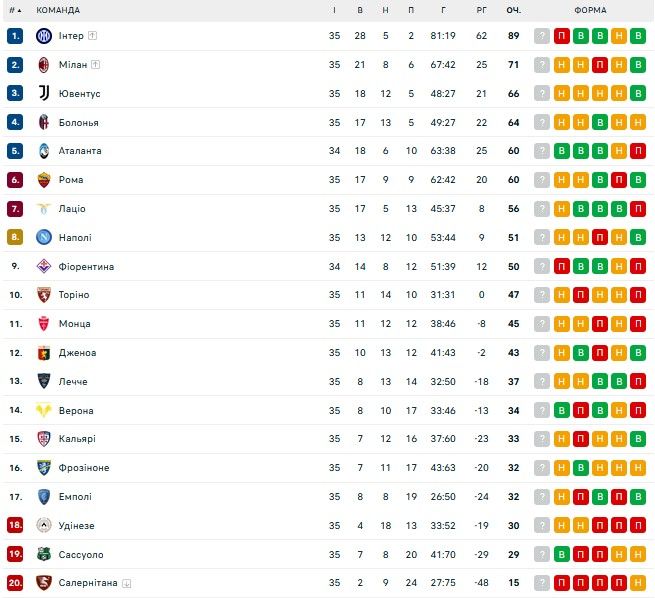Sort table by the # column
This screenshot has width=655, height=598.
[15, 10]
